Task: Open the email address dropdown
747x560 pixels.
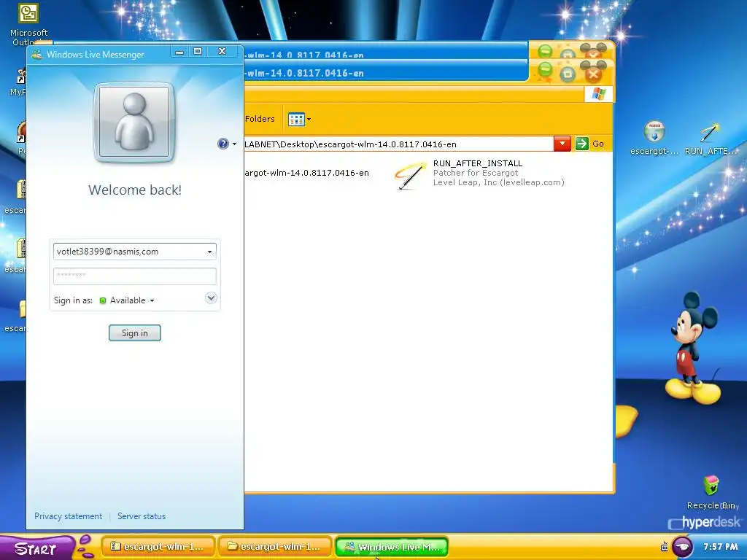Action: (209, 252)
